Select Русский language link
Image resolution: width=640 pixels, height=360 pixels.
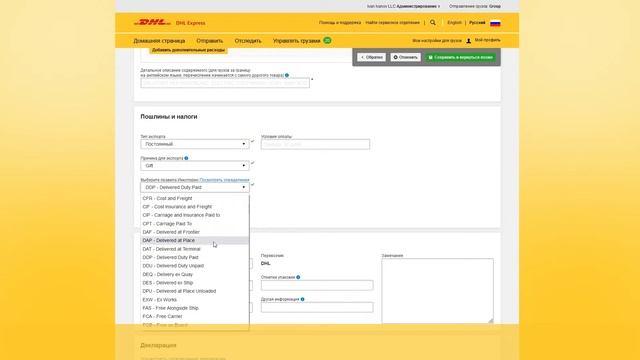pos(477,22)
